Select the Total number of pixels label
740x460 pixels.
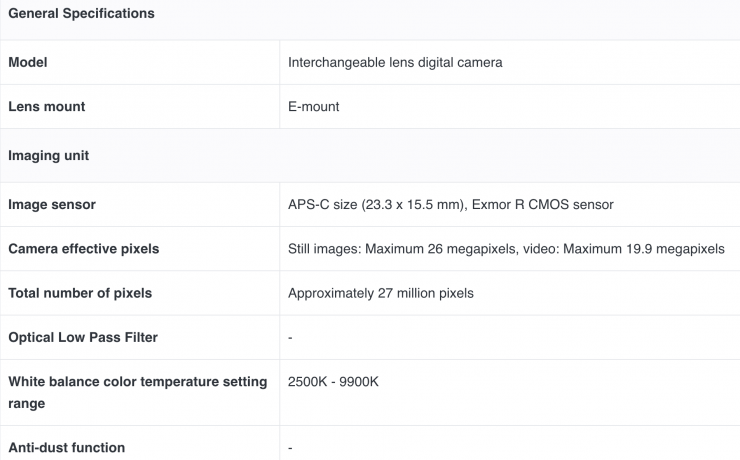tap(80, 293)
